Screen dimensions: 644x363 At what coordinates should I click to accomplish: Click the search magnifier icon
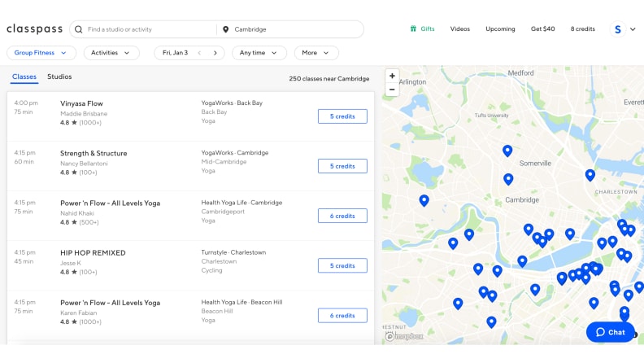(x=78, y=29)
